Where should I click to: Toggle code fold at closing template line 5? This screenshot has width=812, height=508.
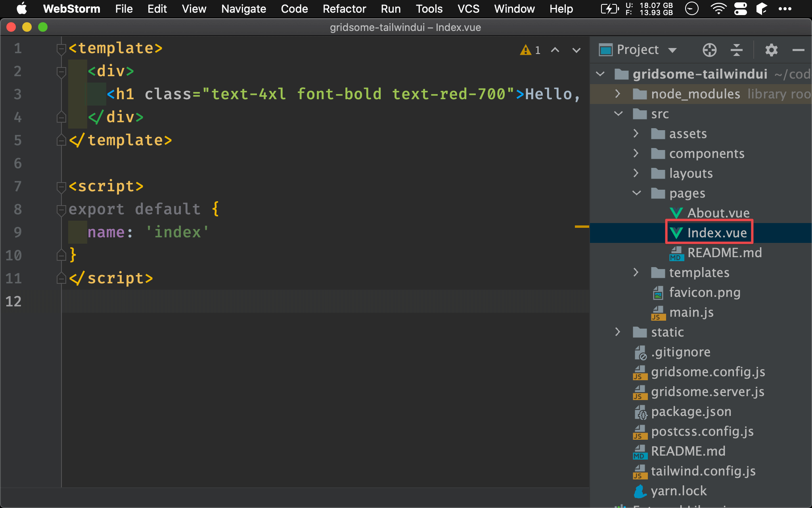click(x=61, y=140)
